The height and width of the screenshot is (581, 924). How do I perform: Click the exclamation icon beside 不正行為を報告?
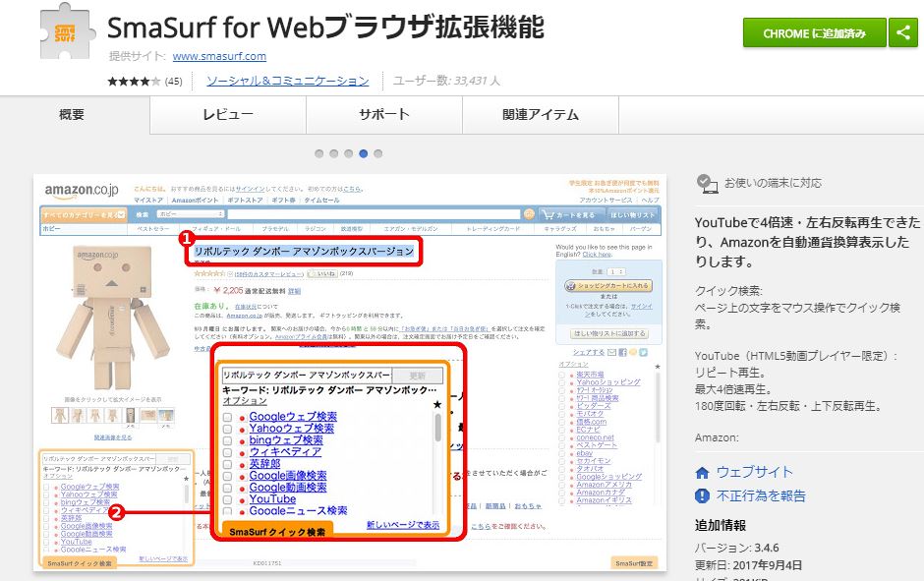pos(702,496)
